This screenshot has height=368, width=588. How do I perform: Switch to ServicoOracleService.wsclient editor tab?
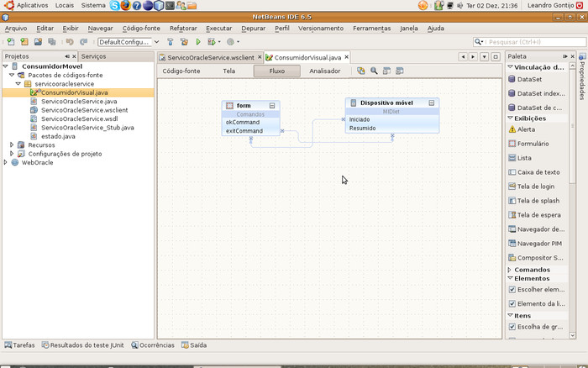pyautogui.click(x=211, y=57)
